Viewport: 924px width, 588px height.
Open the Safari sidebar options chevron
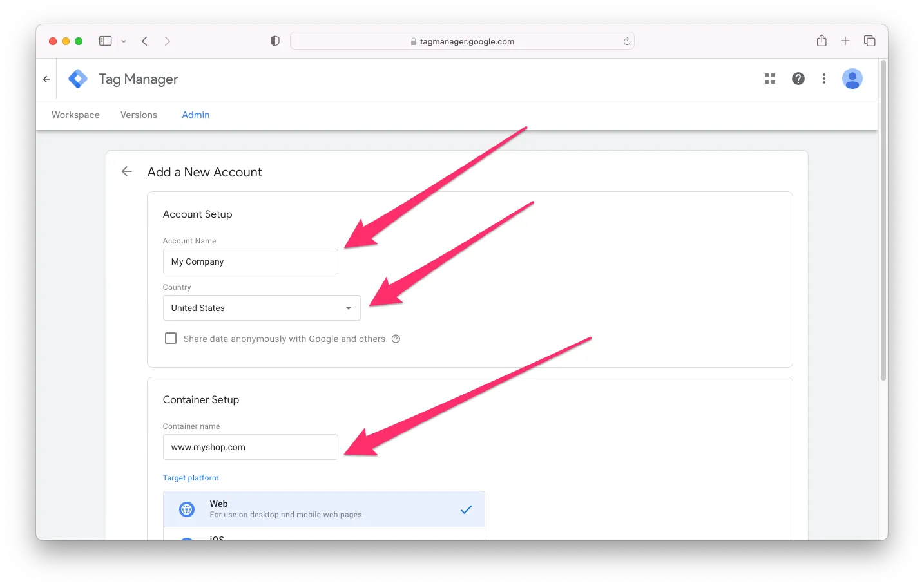click(x=124, y=41)
